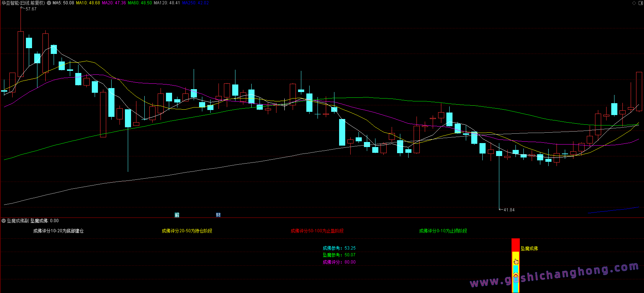Select the MA5 moving average label
The height and width of the screenshot is (293, 644).
[63, 3]
